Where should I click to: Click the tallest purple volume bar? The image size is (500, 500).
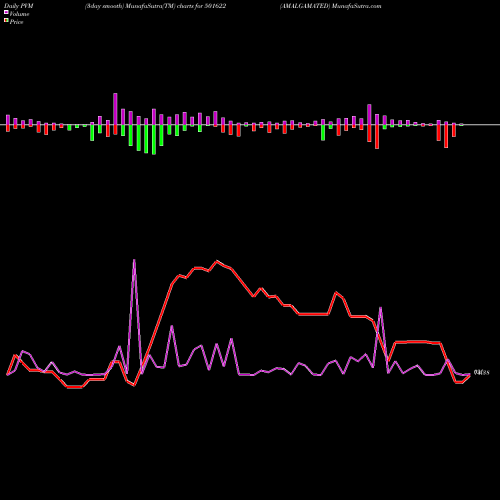click(x=115, y=109)
